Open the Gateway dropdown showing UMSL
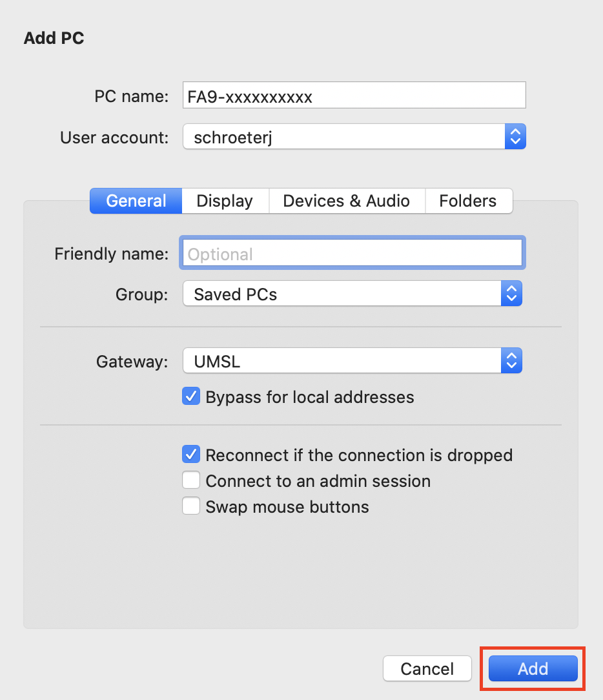The height and width of the screenshot is (700, 603). (x=511, y=361)
